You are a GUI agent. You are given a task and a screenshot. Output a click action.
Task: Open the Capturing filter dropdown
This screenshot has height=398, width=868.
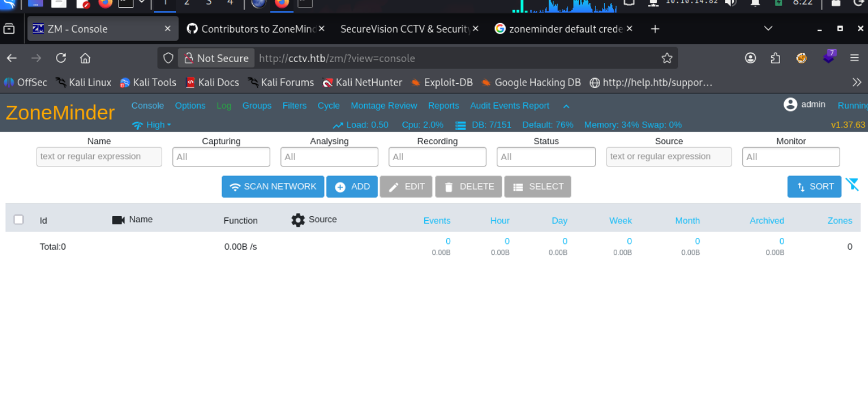pyautogui.click(x=221, y=157)
